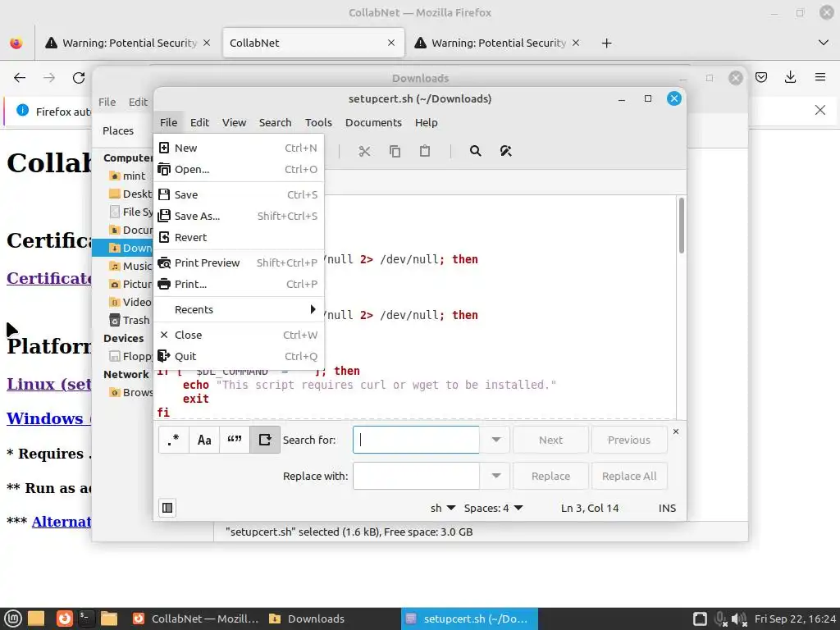Click the Previous search button
Screen dimensions: 840x630
tap(629, 440)
